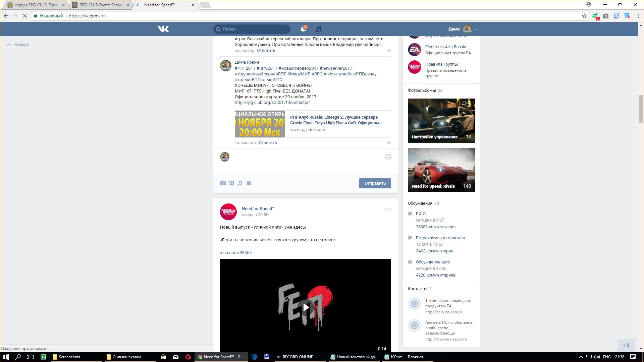Switch to RPG-CLUB Events Screen tab

click(101, 5)
